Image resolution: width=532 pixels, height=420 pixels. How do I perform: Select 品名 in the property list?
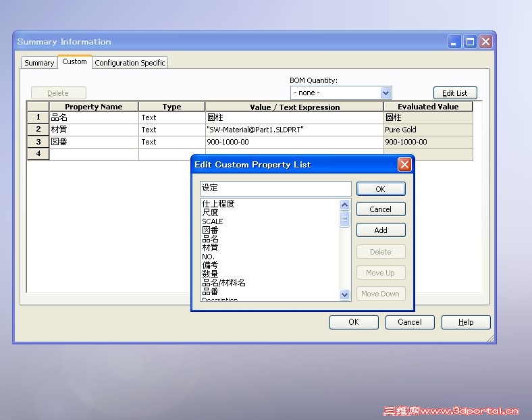pyautogui.click(x=210, y=239)
